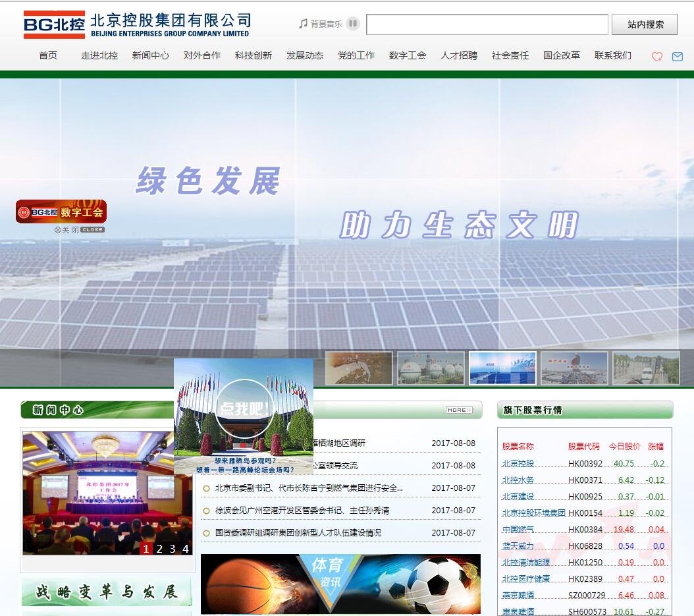Pause the background music
The width and height of the screenshot is (694, 616).
[353, 24]
